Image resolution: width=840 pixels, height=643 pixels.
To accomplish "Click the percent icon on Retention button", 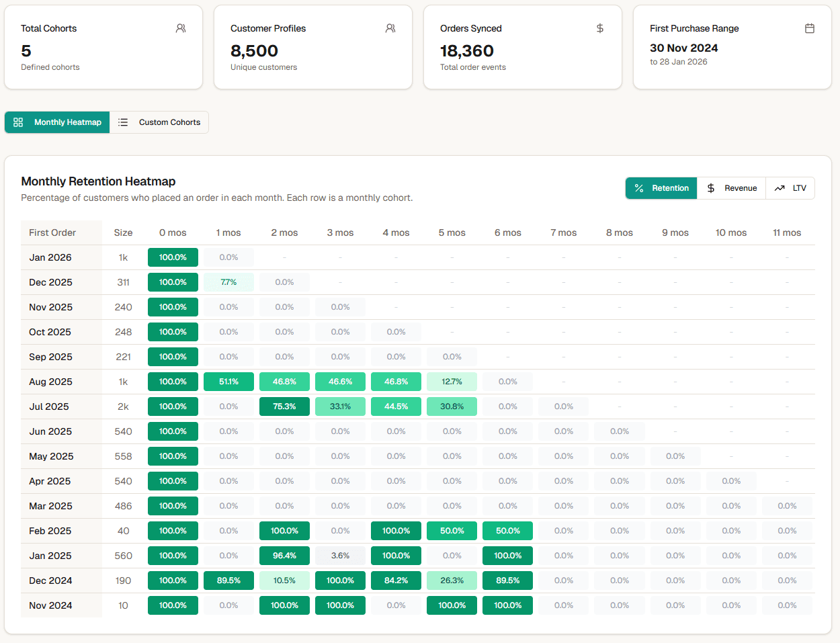I will 639,188.
